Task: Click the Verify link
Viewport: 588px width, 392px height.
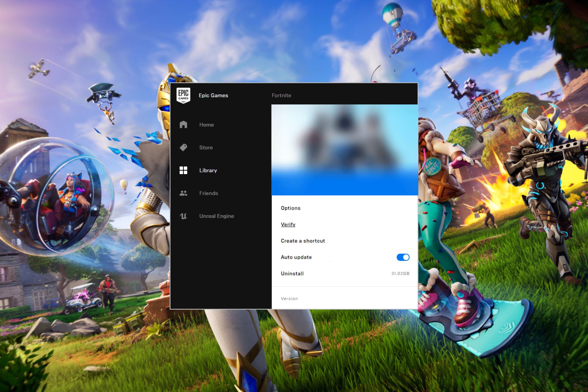Action: coord(288,224)
